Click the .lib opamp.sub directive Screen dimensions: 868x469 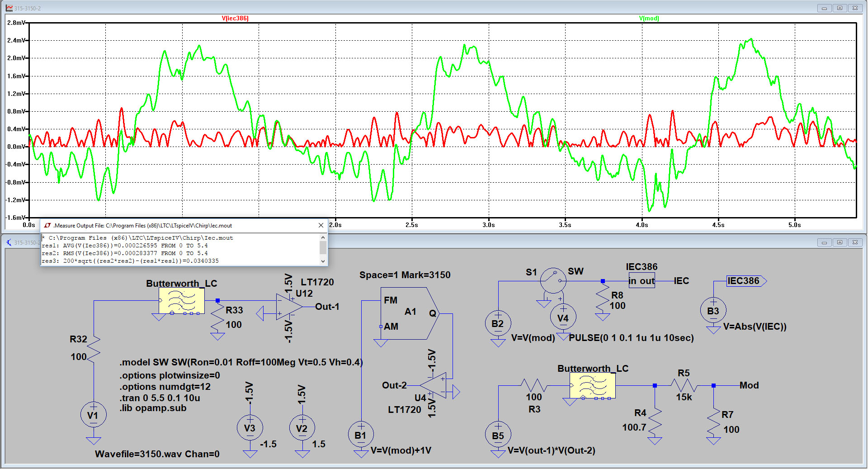(153, 408)
